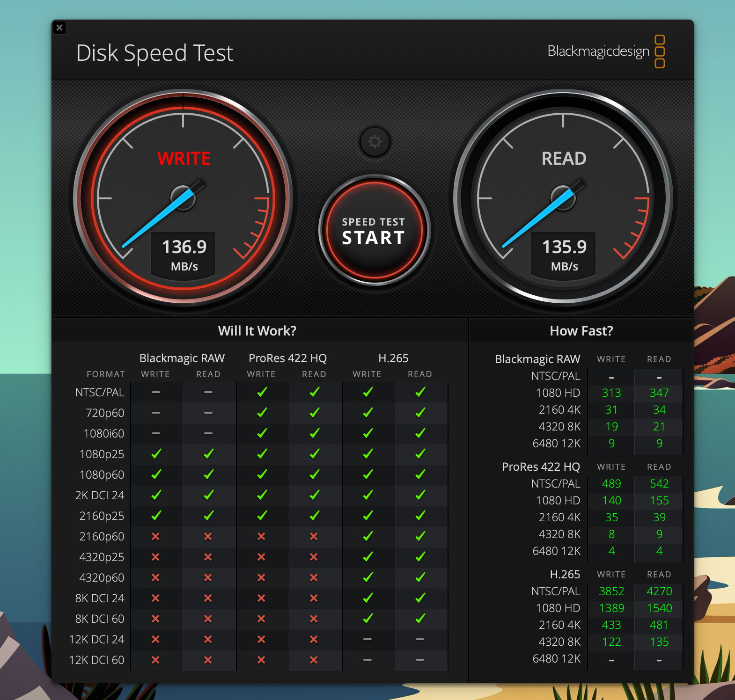Click ProRes 422 HQ NTSC/PAL write value 489
Image resolution: width=735 pixels, height=700 pixels.
611,484
